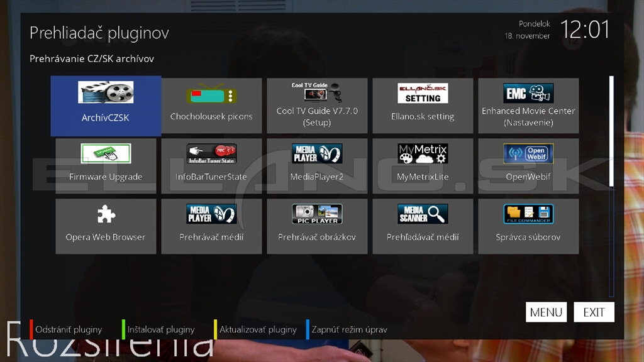Viewport: 644px width, 362px height.
Task: Open Enhanced Movie Center settings
Action: pos(528,106)
